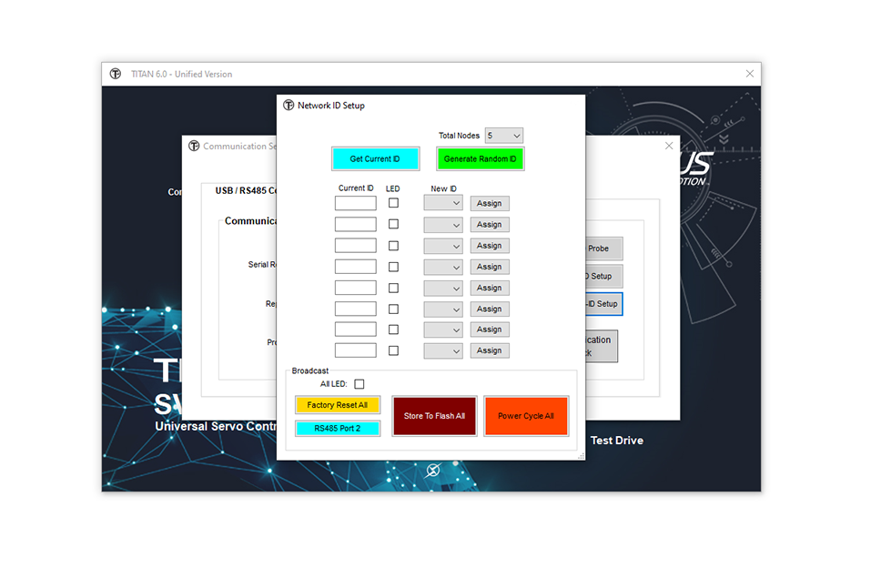Click the Store To Flash All button
The height and width of the screenshot is (588, 881).
click(x=434, y=416)
